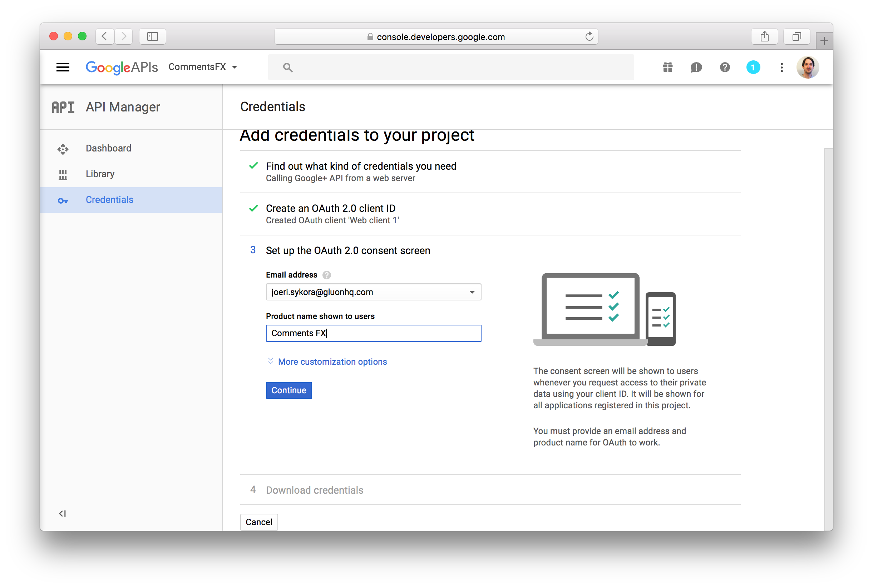The height and width of the screenshot is (588, 873).
Task: Click the Credentials page heading
Action: point(273,107)
